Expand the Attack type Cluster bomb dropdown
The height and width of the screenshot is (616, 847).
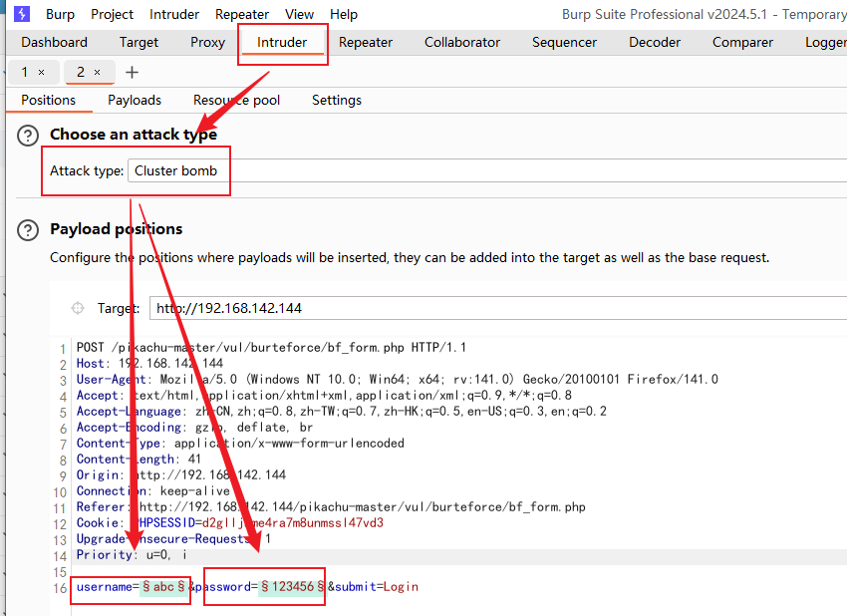(x=487, y=170)
